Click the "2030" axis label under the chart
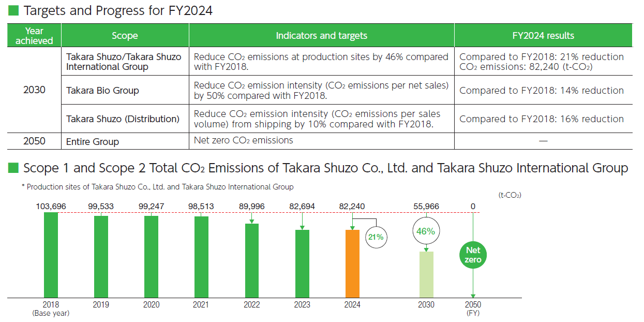The height and width of the screenshot is (322, 644). pos(426,305)
